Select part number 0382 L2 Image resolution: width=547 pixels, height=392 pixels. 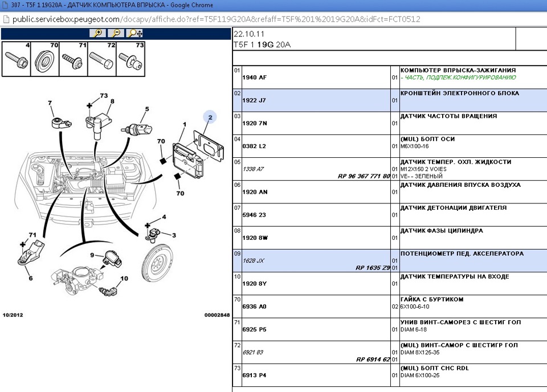tap(254, 146)
